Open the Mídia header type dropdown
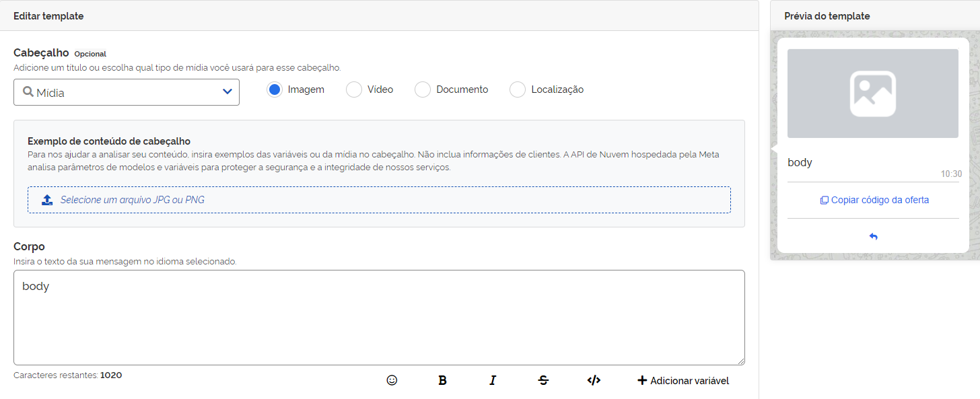Viewport: 980px width, 399px height. (127, 92)
